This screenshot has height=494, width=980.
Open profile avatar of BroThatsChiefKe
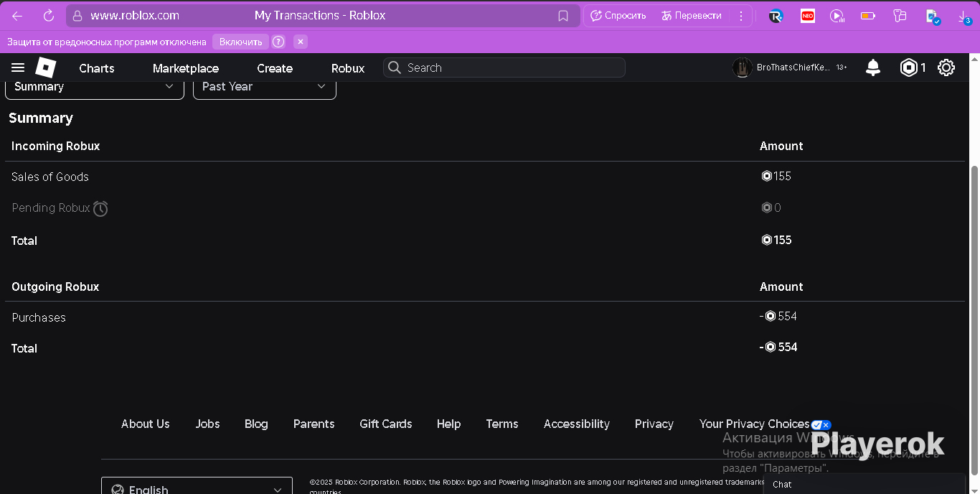tap(742, 67)
